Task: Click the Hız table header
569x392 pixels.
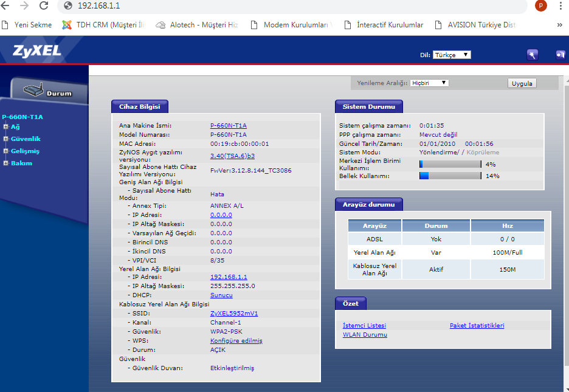Action: pos(508,226)
